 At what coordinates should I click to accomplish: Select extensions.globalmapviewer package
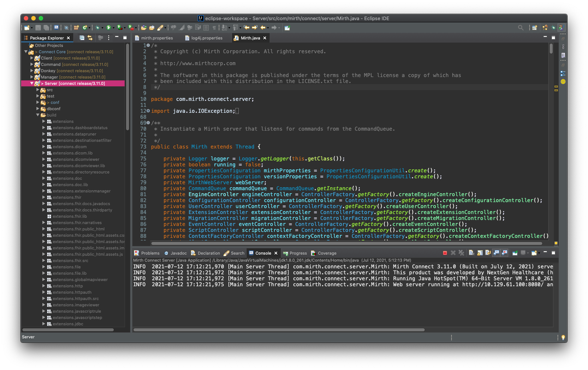tap(80, 280)
